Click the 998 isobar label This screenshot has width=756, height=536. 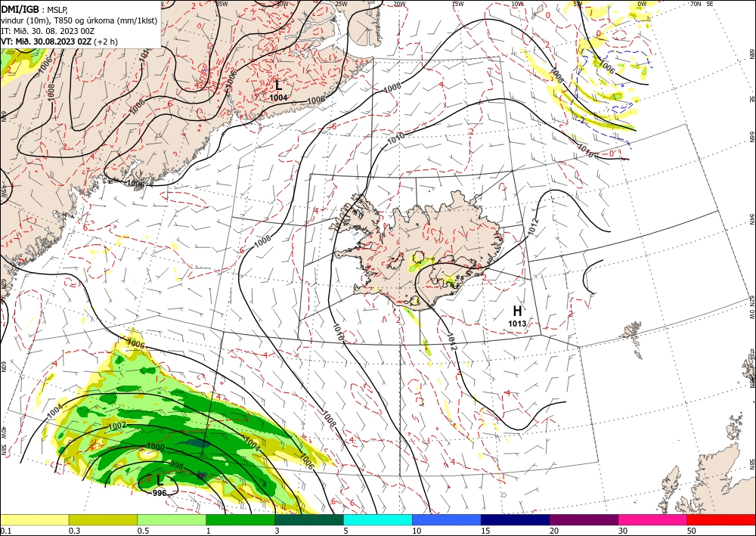[177, 465]
